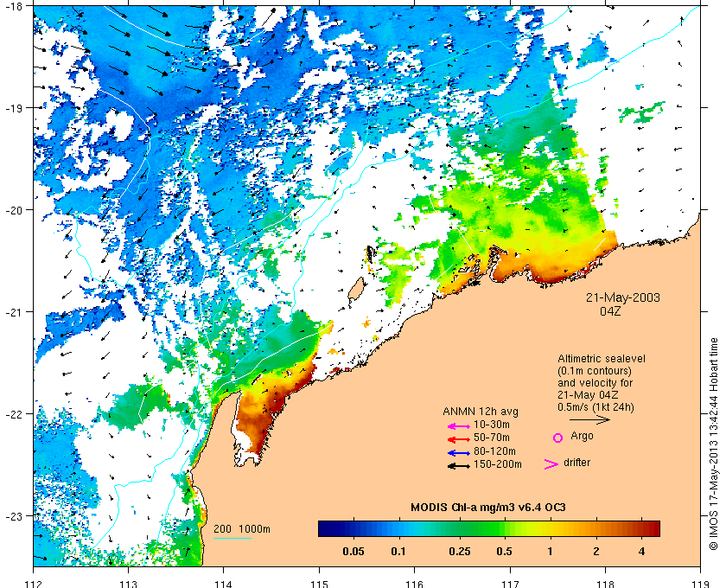Click the 'MODIS Chl-a mg/m3 v6.4 OC3' title
The height and width of the screenshot is (588, 726).
click(x=488, y=508)
